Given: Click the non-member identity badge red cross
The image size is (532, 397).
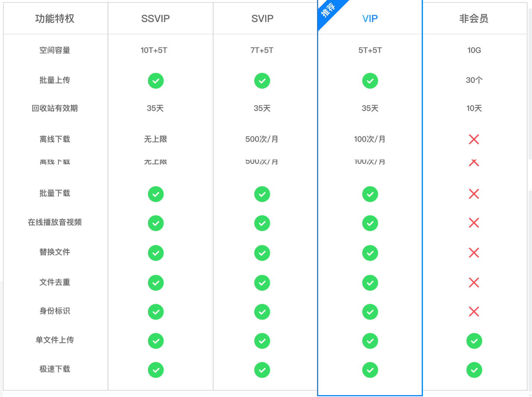Looking at the screenshot, I should (474, 312).
